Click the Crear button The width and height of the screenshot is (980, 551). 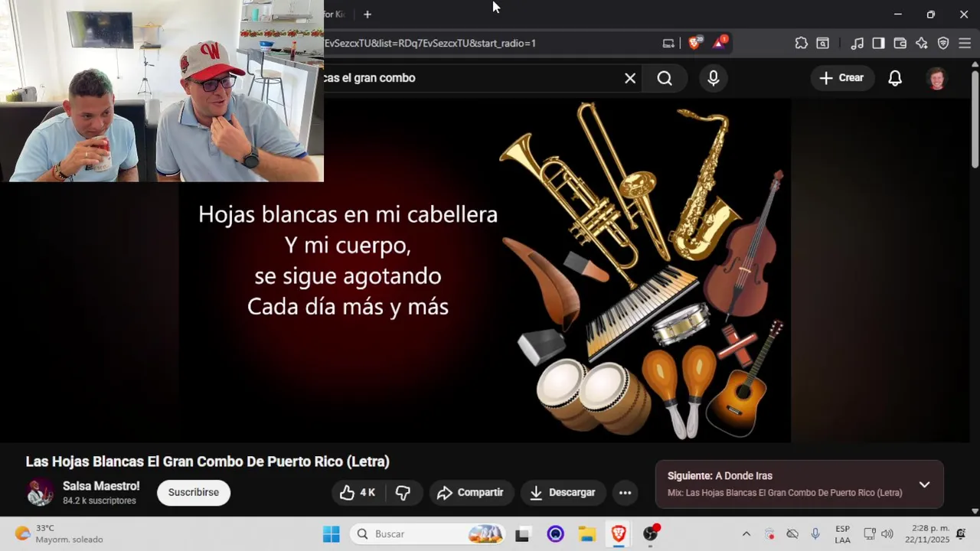841,78
